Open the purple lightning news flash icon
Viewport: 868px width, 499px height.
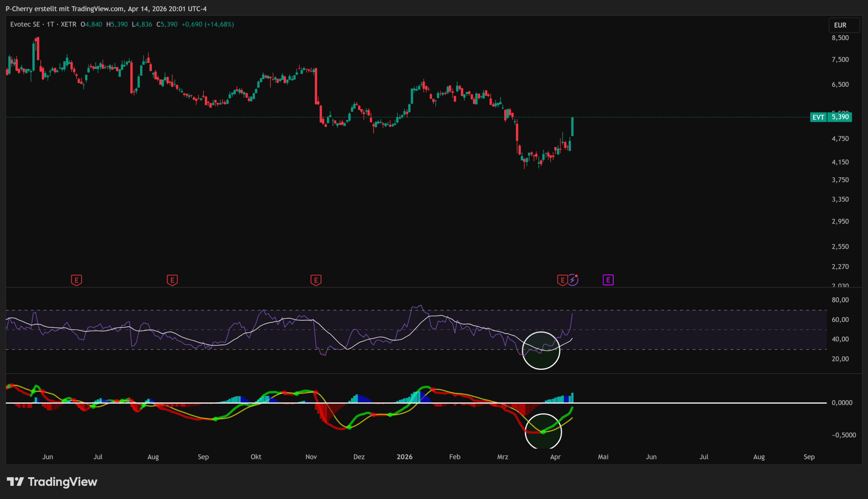[573, 280]
